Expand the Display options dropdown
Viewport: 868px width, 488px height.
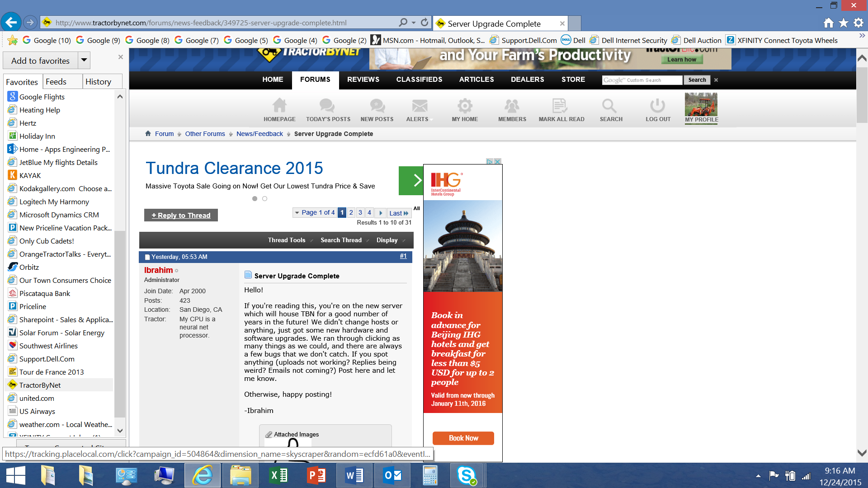pos(387,240)
